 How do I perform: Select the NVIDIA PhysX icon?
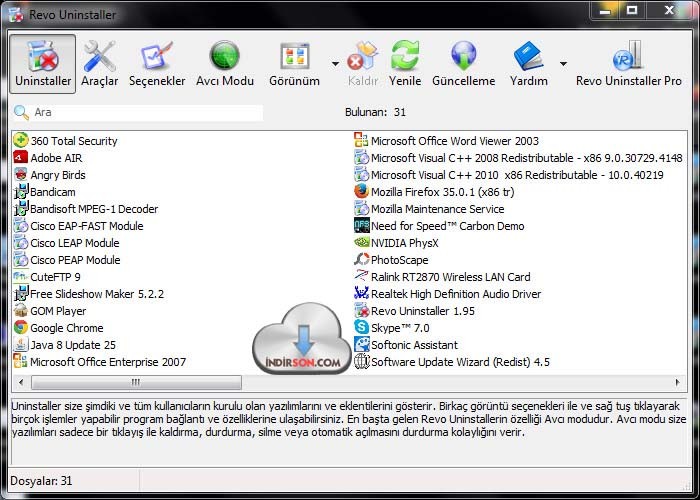[x=361, y=242]
